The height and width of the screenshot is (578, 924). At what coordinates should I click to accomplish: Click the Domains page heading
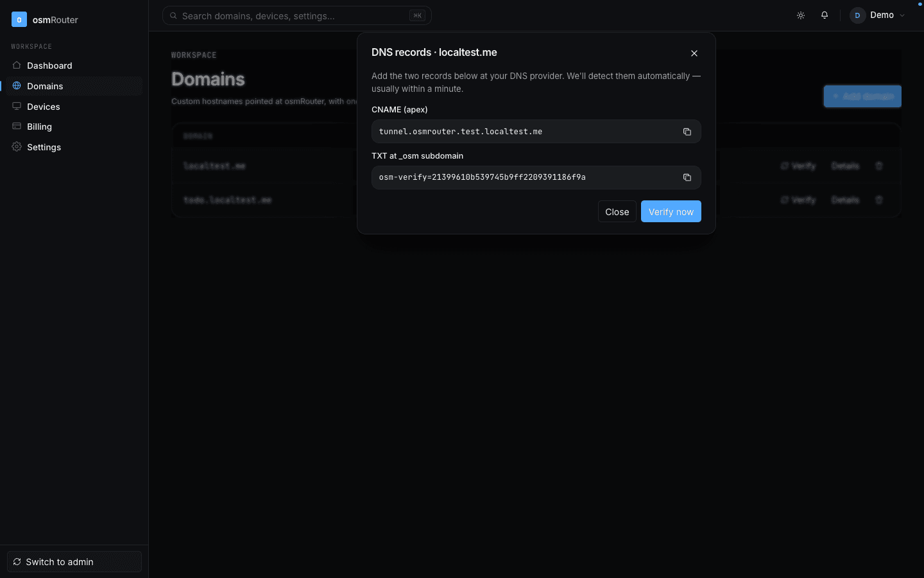click(208, 79)
